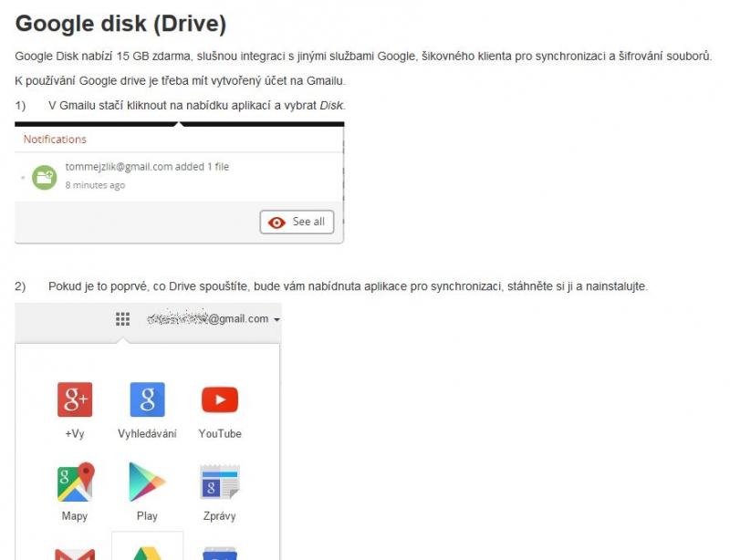Click the 'Zprávy' label text

220,516
